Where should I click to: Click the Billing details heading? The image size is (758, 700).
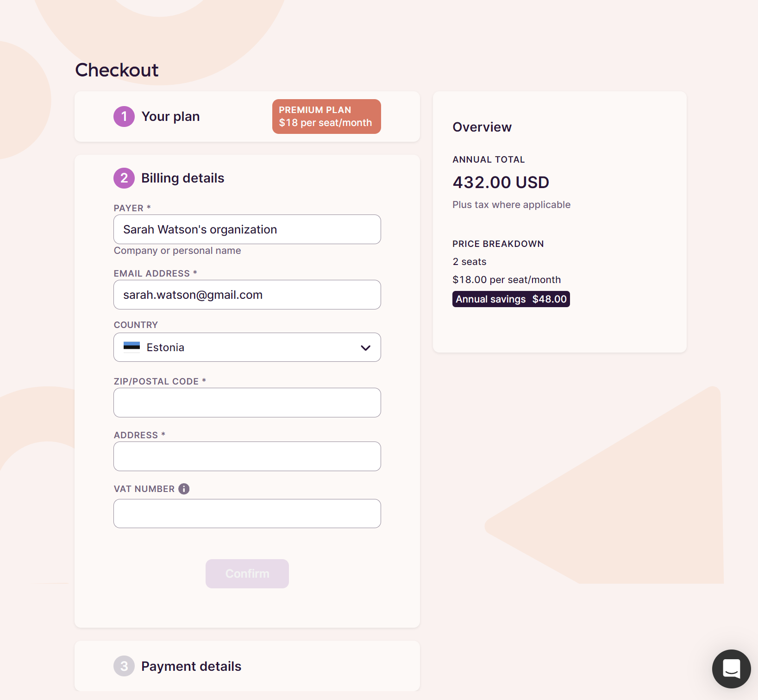tap(182, 178)
